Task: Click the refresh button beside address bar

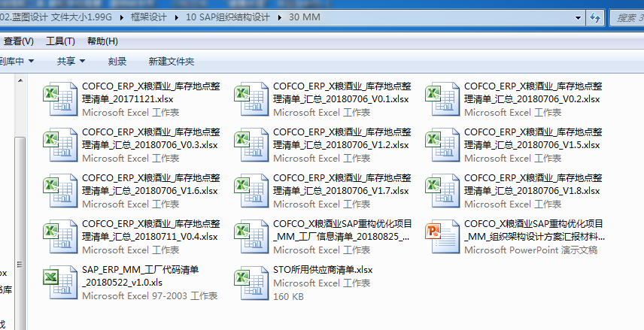Action: pos(594,17)
